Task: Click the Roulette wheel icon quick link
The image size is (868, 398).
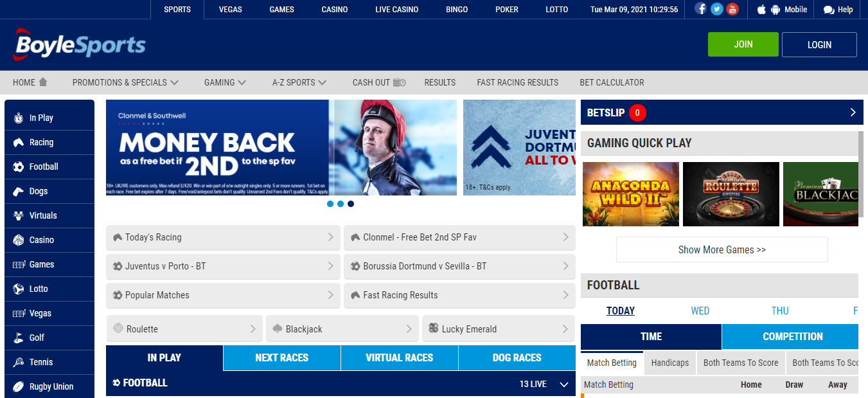Action: click(x=118, y=329)
